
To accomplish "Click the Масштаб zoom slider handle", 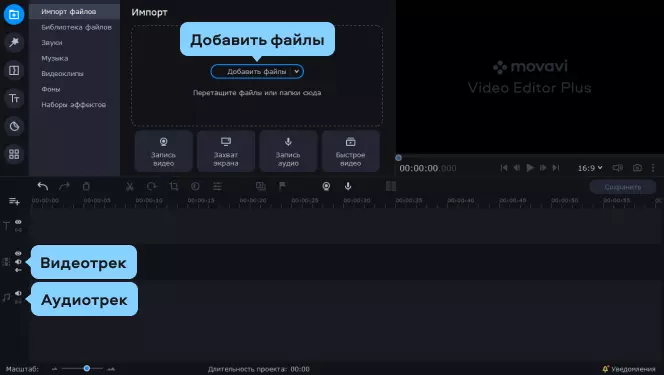I will [86, 369].
